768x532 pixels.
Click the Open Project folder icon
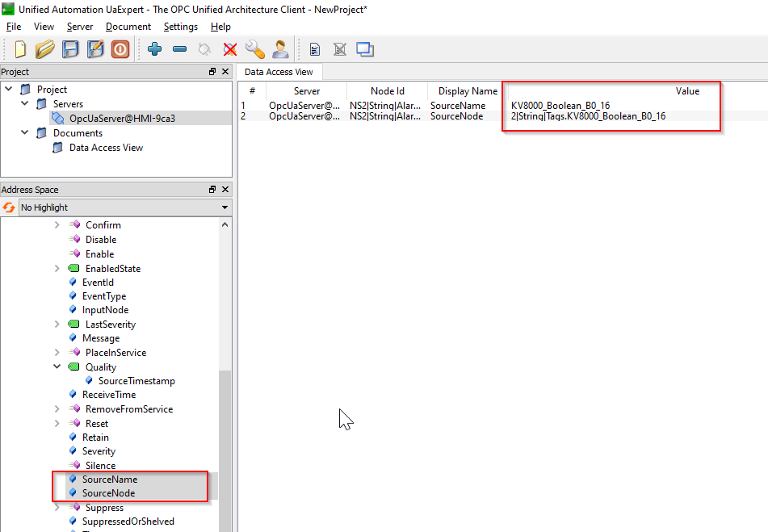click(x=45, y=49)
